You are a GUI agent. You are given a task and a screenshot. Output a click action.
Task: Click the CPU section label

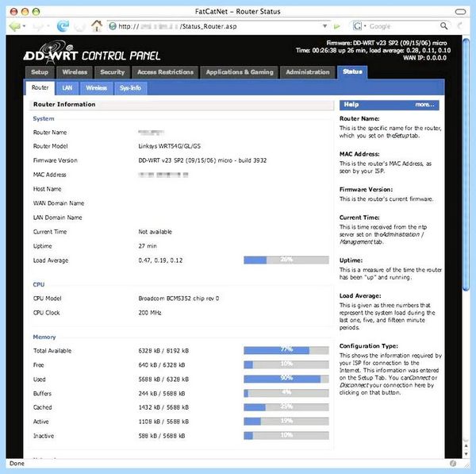[x=39, y=284]
